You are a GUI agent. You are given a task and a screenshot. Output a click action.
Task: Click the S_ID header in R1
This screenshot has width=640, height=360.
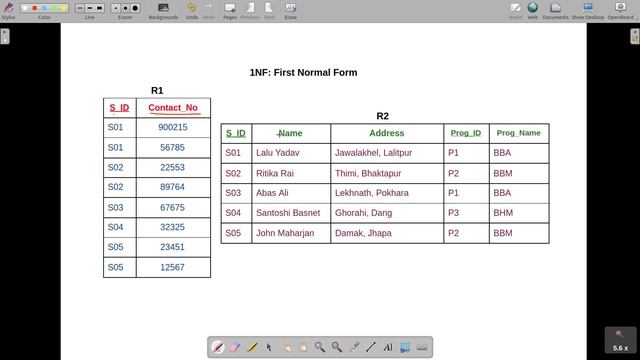[119, 108]
